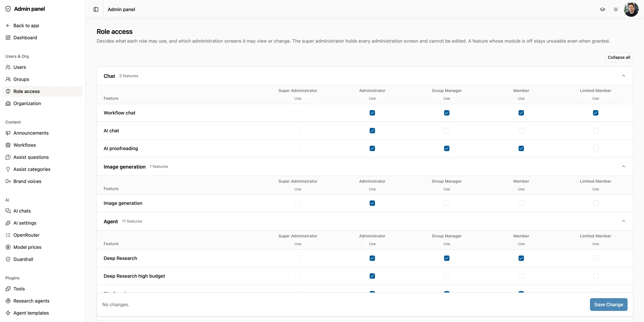
Task: Click the Brand voices icon
Action: click(x=8, y=181)
